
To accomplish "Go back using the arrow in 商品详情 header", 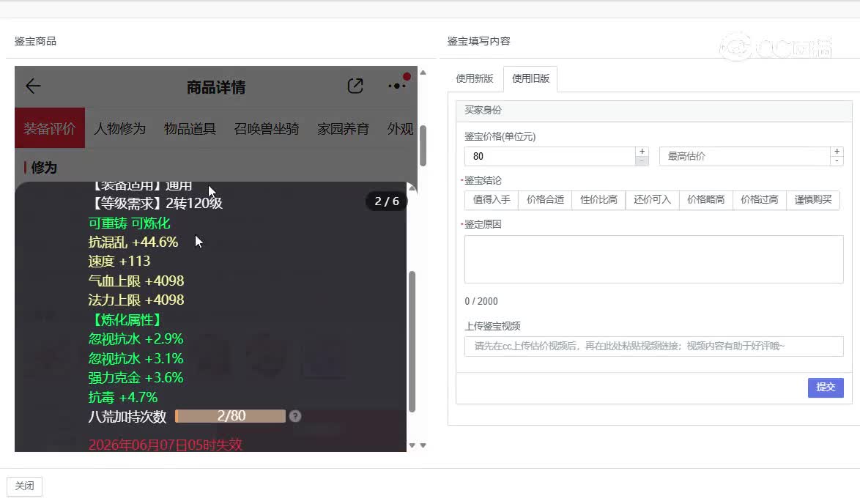I will pos(33,86).
